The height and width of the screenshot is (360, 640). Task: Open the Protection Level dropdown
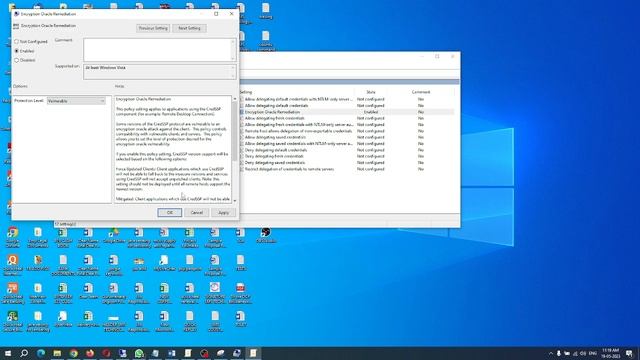click(76, 101)
